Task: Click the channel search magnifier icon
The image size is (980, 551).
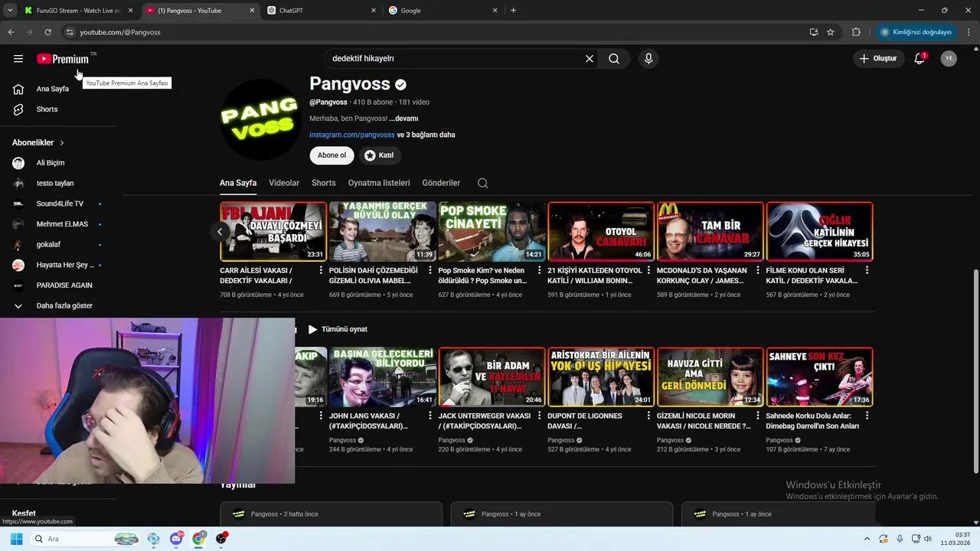Action: coord(482,183)
